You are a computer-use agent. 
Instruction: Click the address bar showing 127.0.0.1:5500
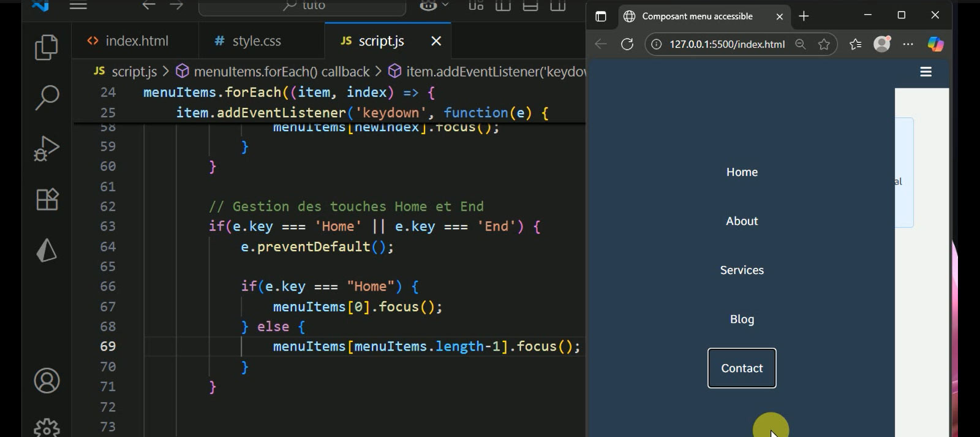tap(726, 44)
